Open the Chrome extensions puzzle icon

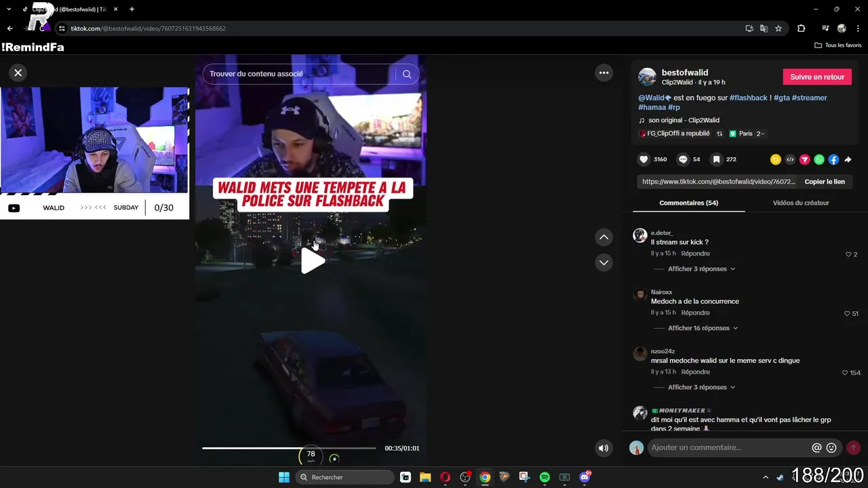point(801,28)
